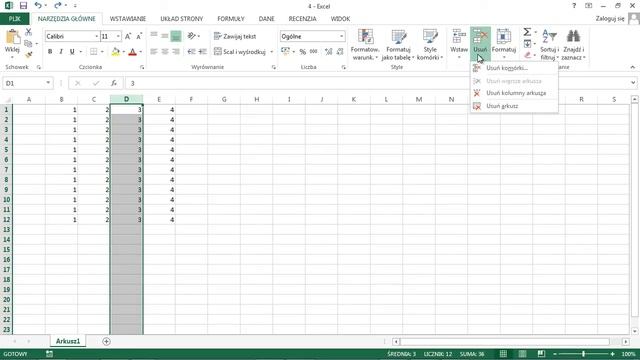
Task: Open Znajdź i zaznacz dropdown
Action: pyautogui.click(x=573, y=44)
